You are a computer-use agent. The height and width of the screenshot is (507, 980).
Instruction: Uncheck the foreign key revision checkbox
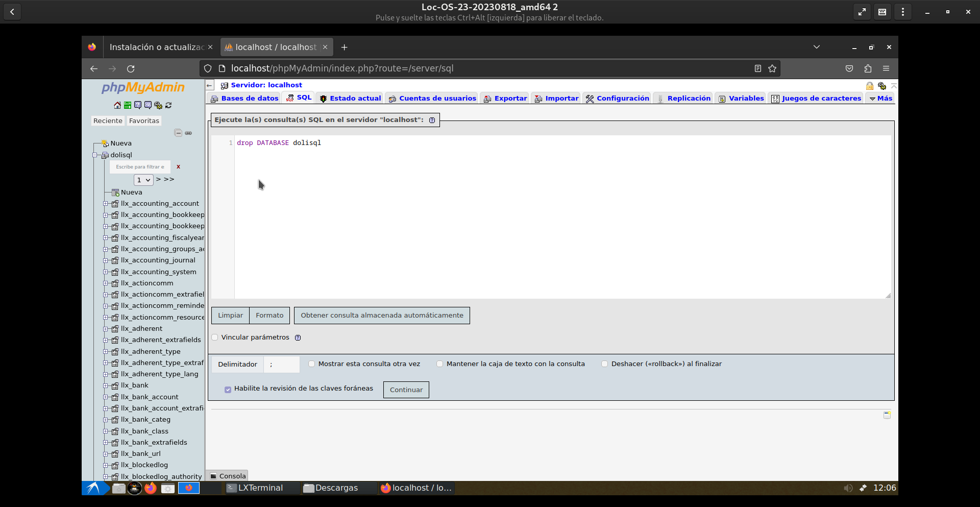(x=228, y=390)
